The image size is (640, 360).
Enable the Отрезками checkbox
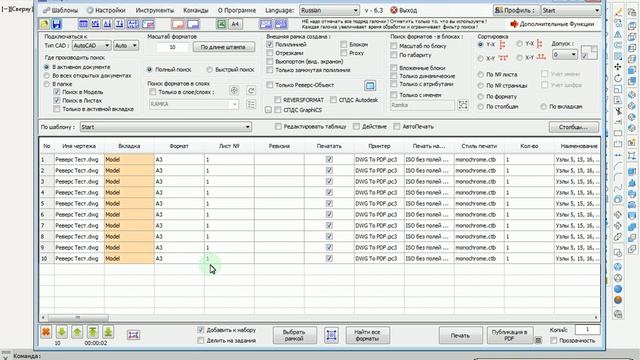[x=270, y=53]
